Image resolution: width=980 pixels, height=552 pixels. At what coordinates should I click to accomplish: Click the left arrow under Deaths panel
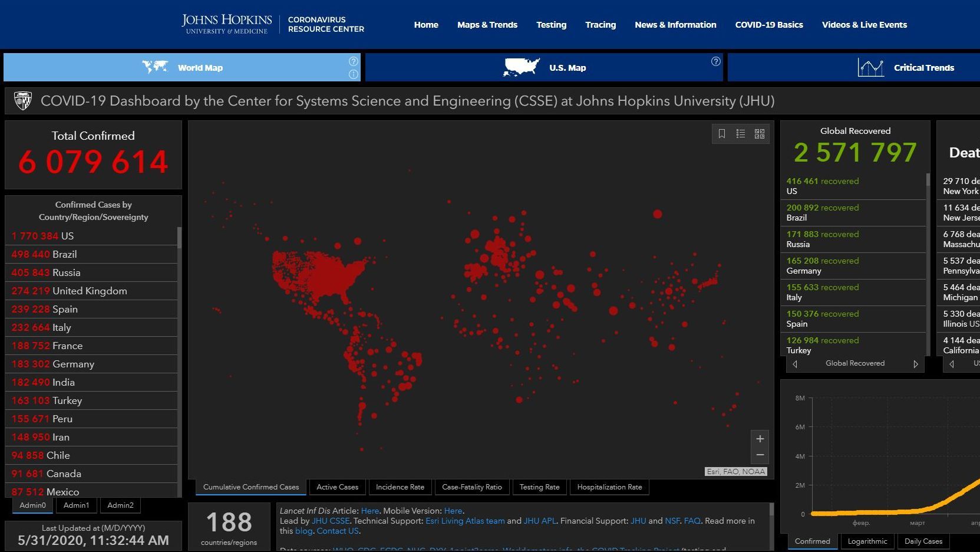click(x=951, y=364)
